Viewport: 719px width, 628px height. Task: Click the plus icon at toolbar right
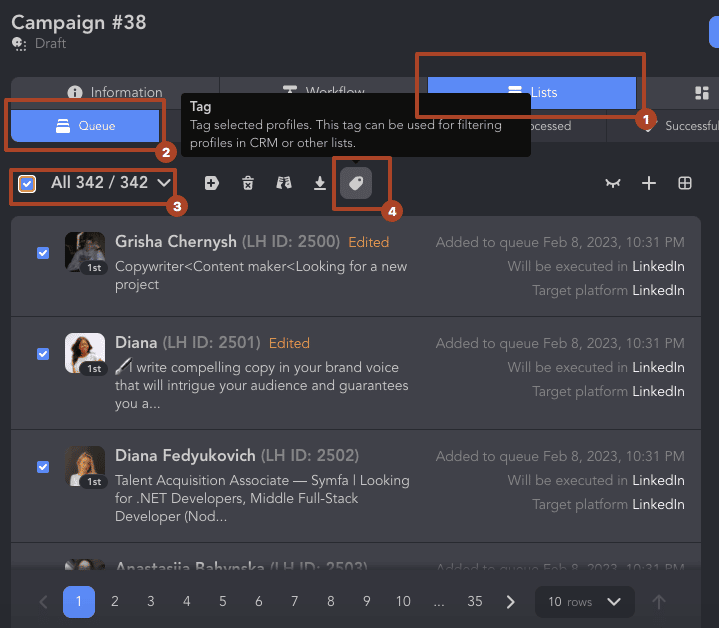click(x=648, y=183)
